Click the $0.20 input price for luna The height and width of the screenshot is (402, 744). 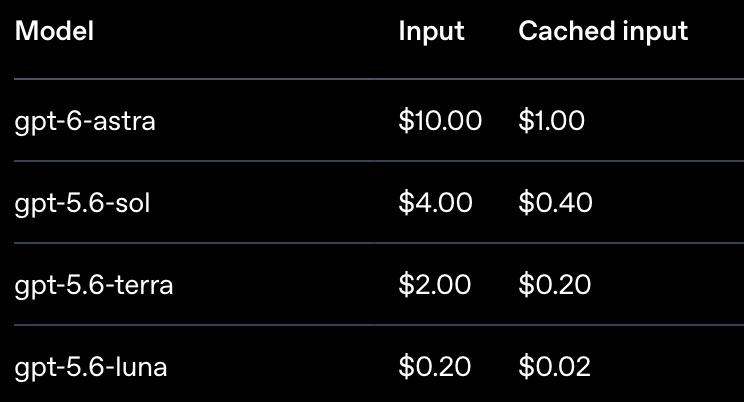click(x=435, y=367)
